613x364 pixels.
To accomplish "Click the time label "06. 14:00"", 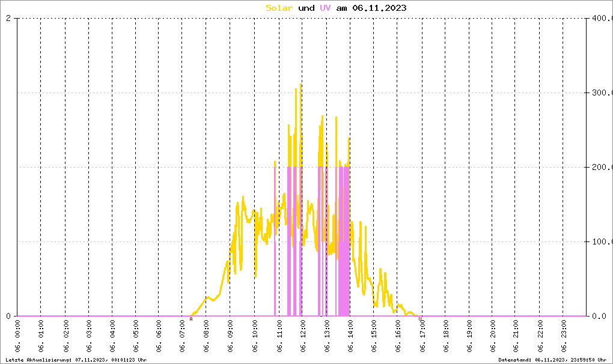I will pyautogui.click(x=350, y=336).
